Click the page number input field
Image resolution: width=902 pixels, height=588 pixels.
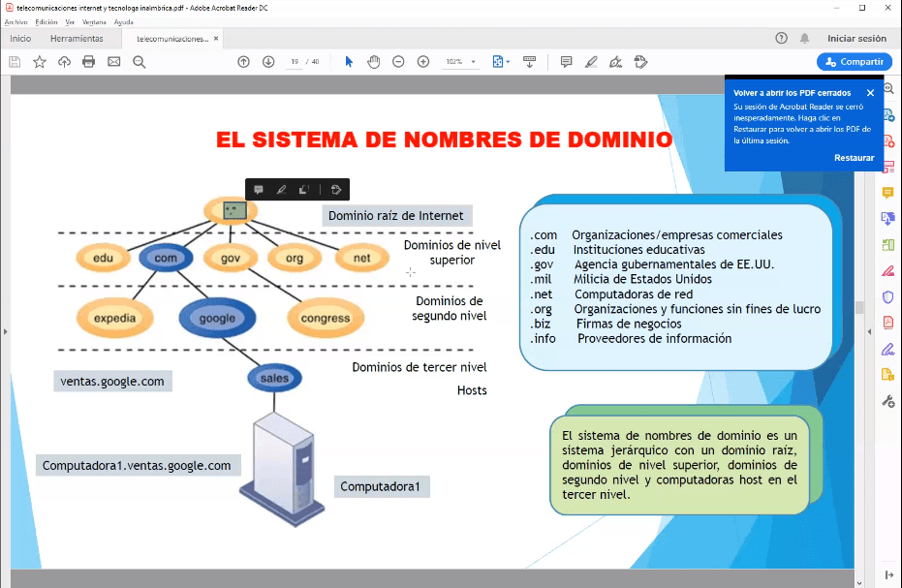(295, 62)
